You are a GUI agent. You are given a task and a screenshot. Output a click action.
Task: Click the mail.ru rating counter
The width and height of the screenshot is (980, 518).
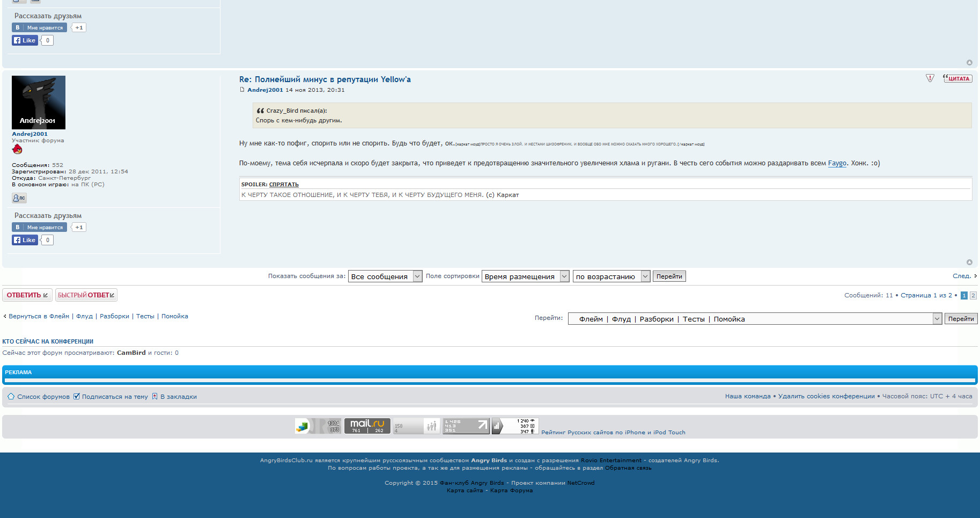(367, 426)
